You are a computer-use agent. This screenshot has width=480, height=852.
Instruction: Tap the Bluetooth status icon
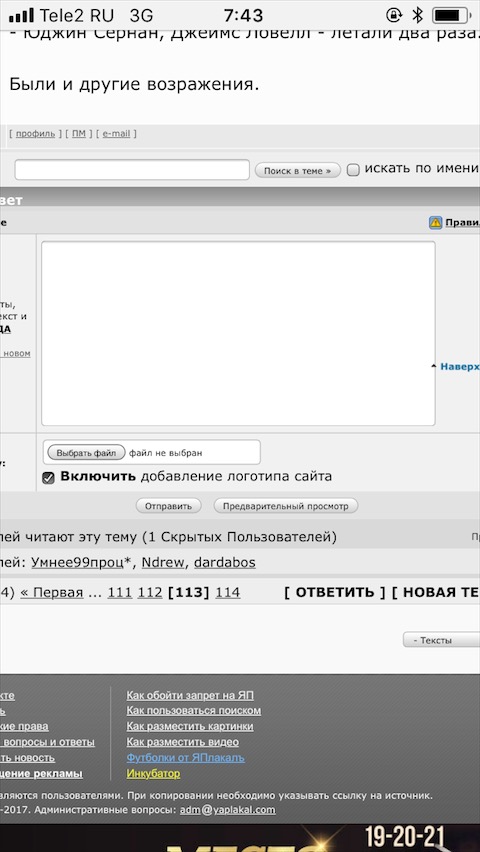tap(417, 15)
